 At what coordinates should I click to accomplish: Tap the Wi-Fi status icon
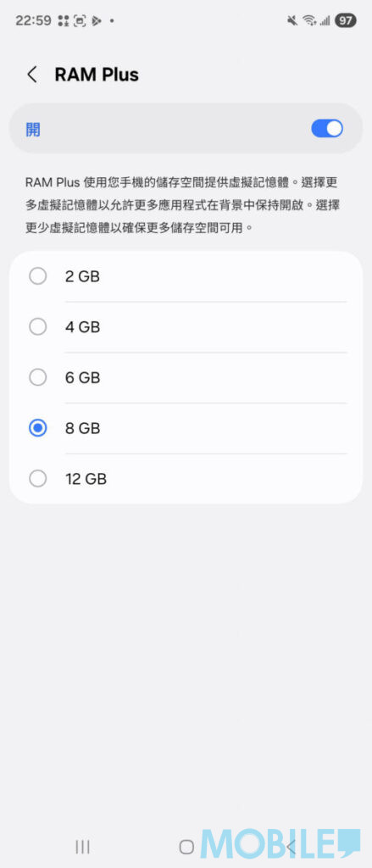[309, 21]
